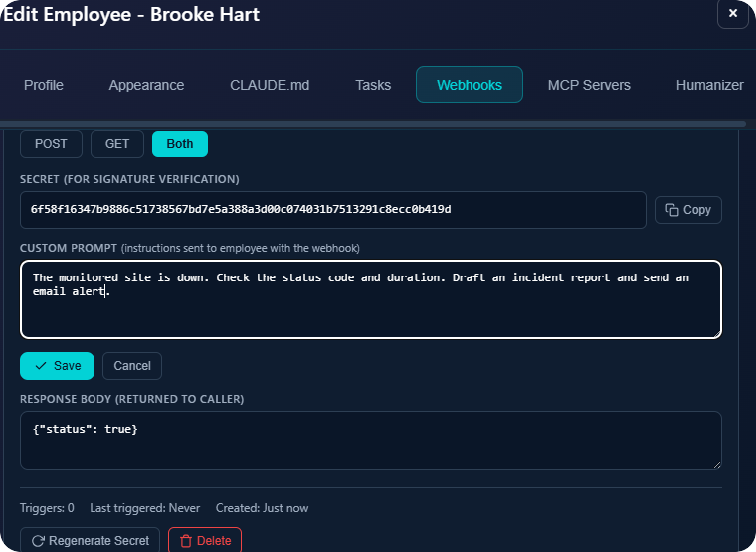Click the response body text area
Viewport: 756px width, 552px height.
point(371,441)
